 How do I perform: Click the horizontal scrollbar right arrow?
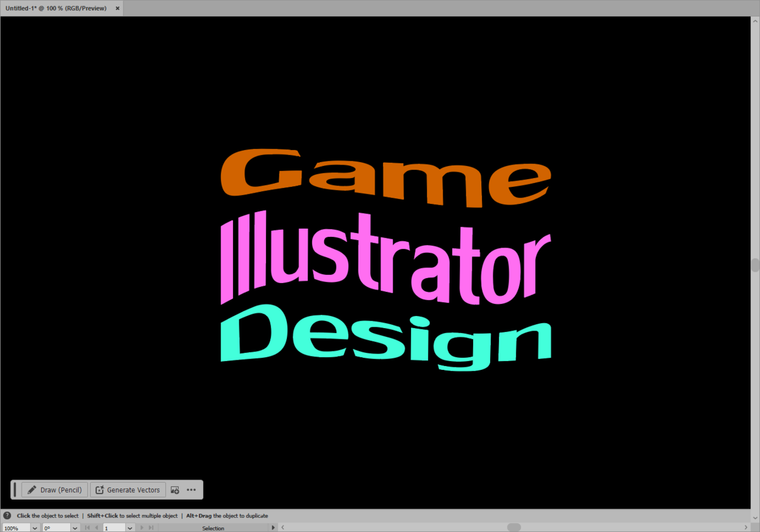point(746,528)
